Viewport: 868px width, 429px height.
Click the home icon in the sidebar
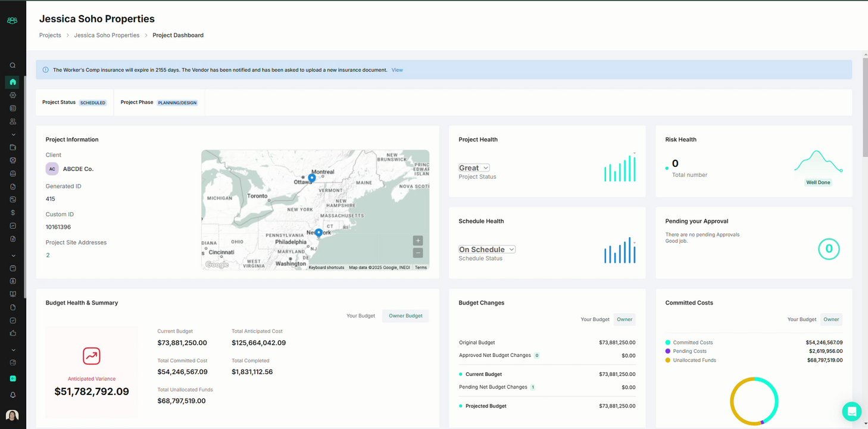point(13,82)
